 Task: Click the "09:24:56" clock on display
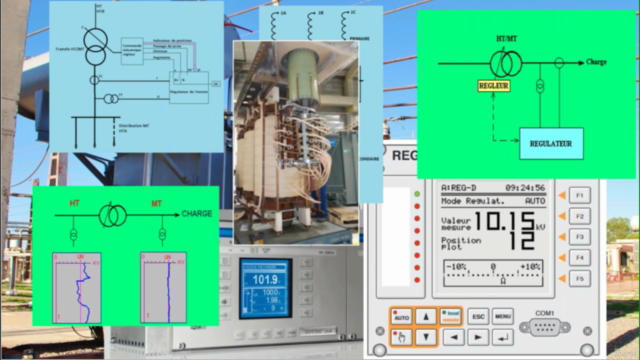coord(525,188)
